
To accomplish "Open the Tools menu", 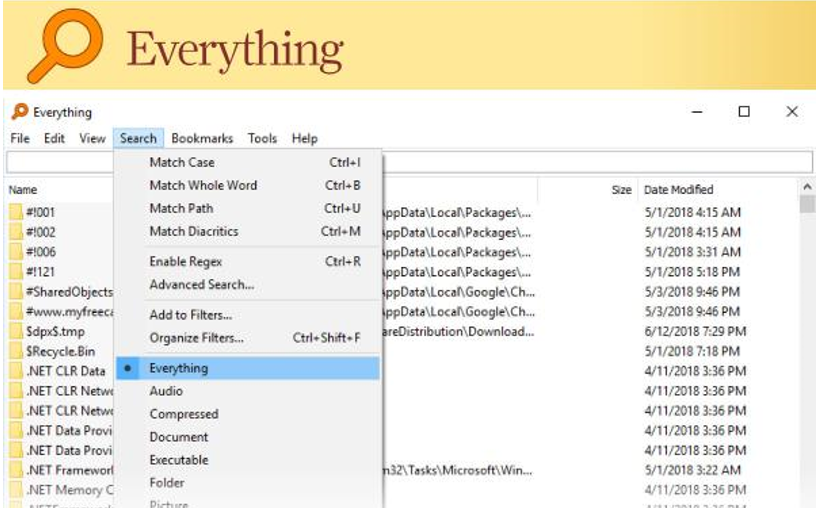I will pos(262,138).
